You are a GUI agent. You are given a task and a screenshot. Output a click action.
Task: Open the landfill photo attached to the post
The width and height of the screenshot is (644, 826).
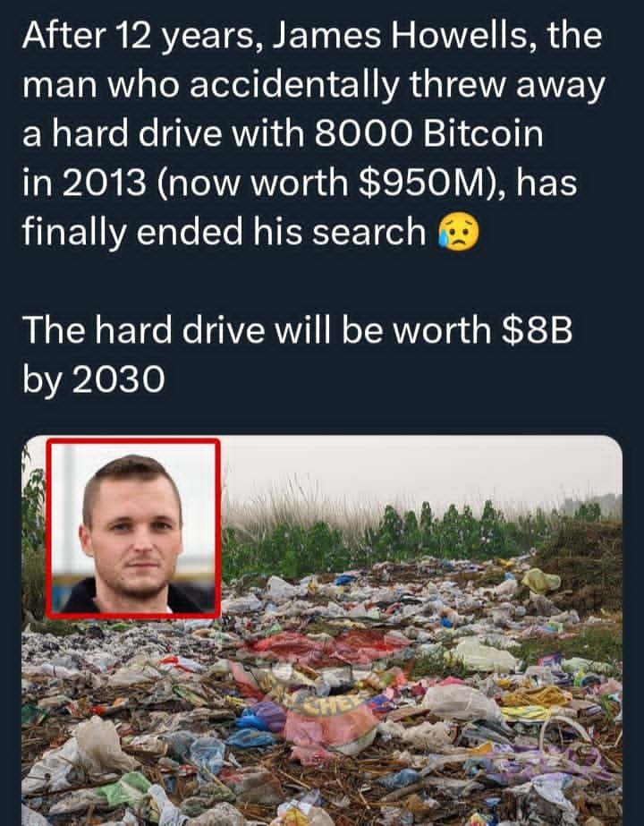(322, 631)
